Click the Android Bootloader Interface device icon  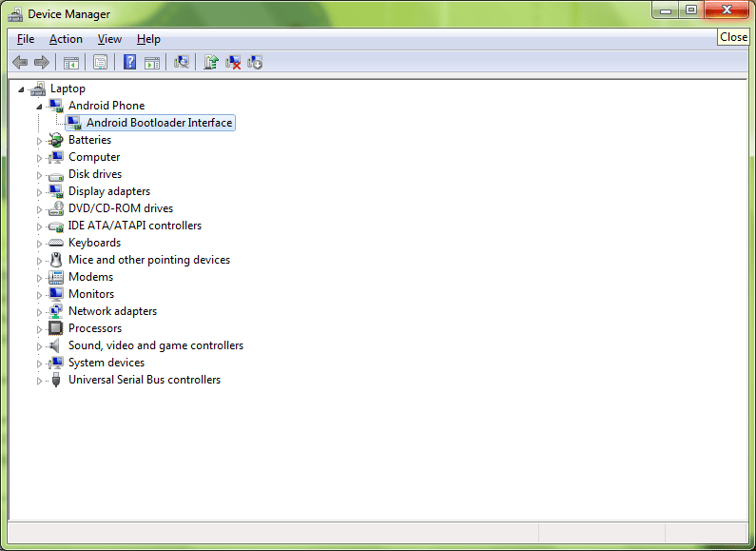(74, 123)
